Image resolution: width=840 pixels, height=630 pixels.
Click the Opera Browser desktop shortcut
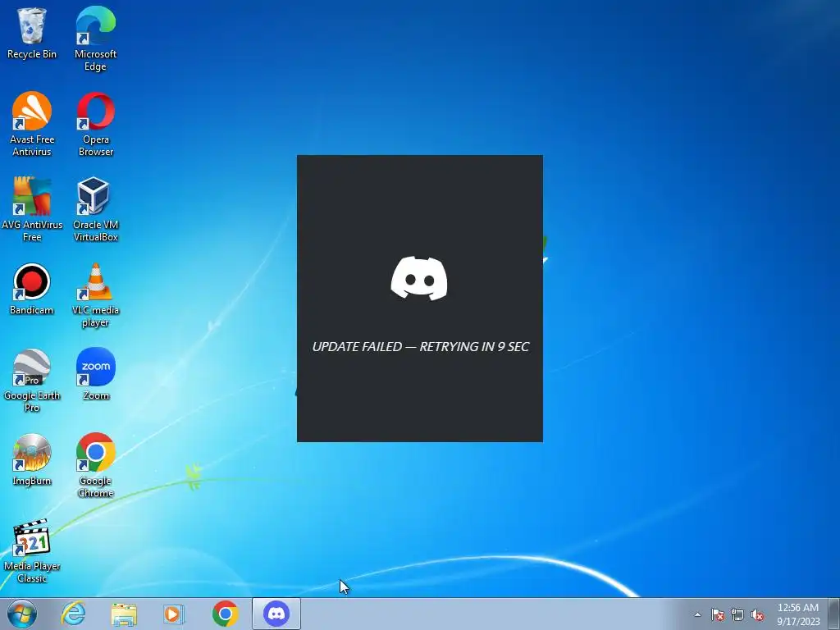[95, 124]
